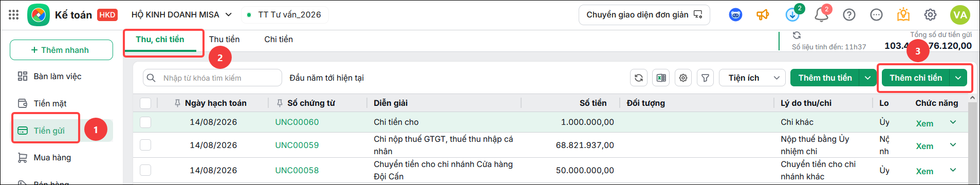This screenshot has width=980, height=185.
Task: Open the arrow beside Thêm chi tiền
Action: 958,78
